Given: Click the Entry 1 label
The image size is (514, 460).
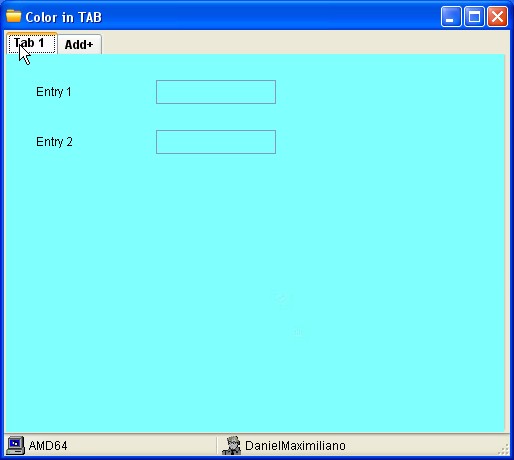Looking at the screenshot, I should pos(54,92).
